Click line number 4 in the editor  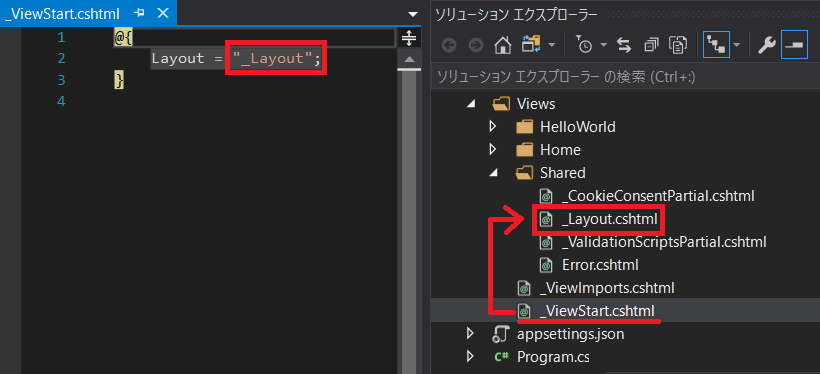coord(62,101)
